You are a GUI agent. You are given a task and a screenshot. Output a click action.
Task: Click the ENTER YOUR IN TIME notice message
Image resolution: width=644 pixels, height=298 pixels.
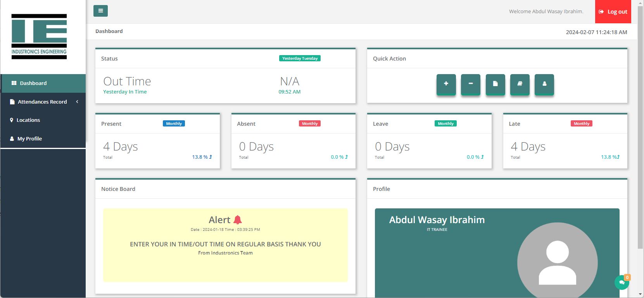(x=225, y=244)
